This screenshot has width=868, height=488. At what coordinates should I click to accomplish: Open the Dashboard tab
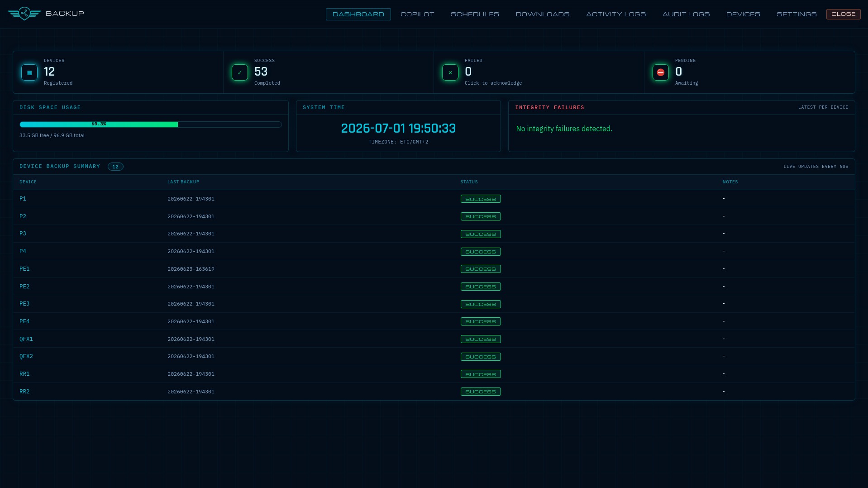(358, 14)
